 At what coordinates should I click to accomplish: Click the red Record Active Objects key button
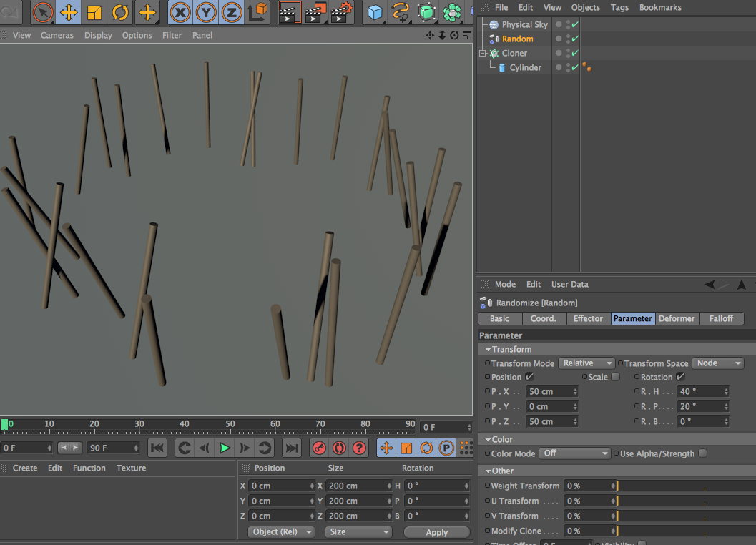[319, 448]
